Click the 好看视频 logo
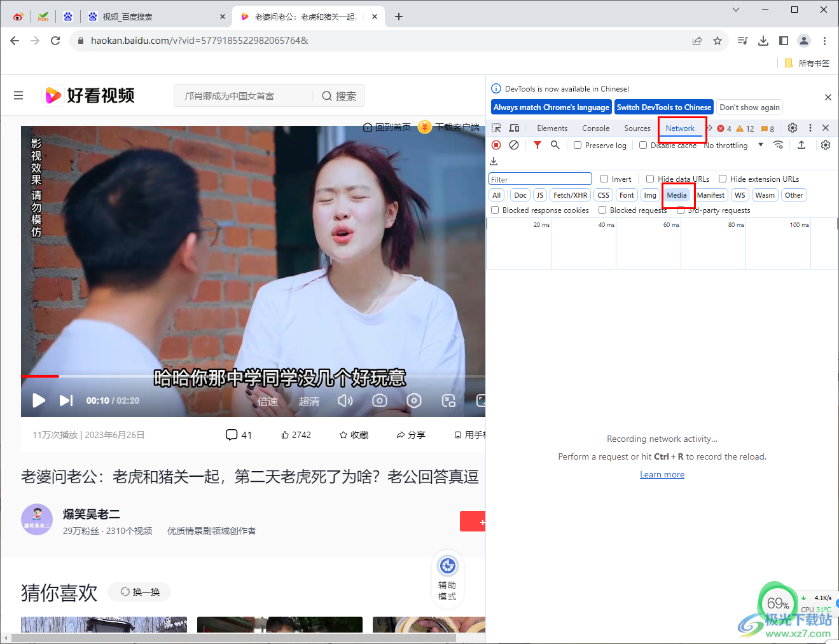The height and width of the screenshot is (644, 839). [89, 95]
